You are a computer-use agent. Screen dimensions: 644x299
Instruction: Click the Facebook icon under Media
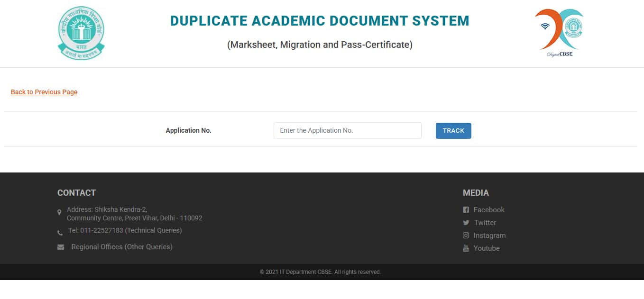click(x=466, y=210)
